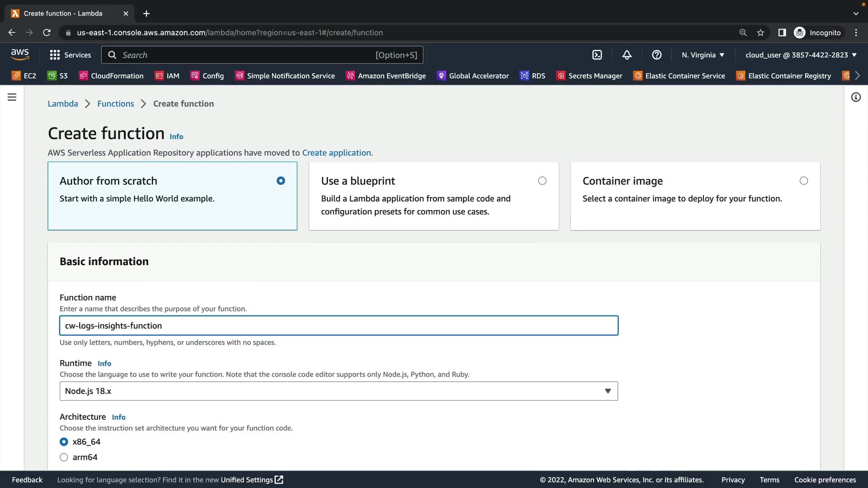Go to Functions breadcrumb
868x488 pixels.
(x=115, y=103)
